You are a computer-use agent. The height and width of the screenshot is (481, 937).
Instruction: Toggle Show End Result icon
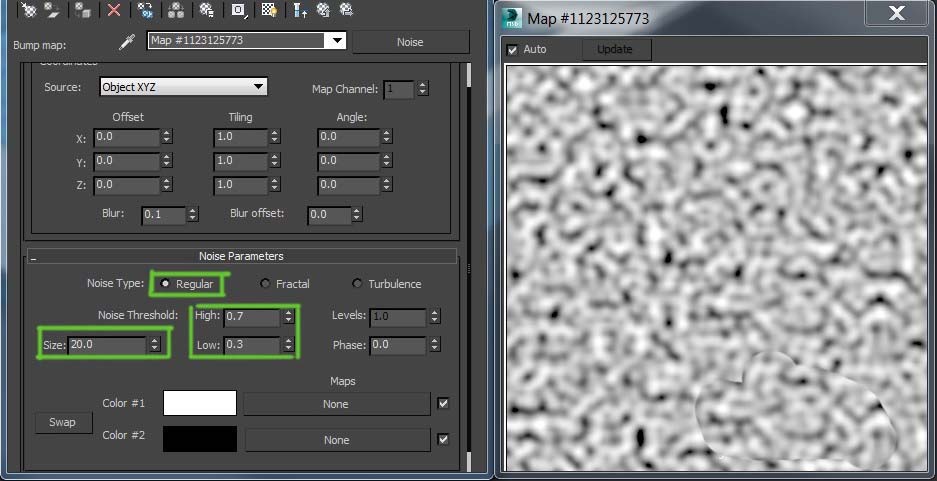(x=300, y=10)
